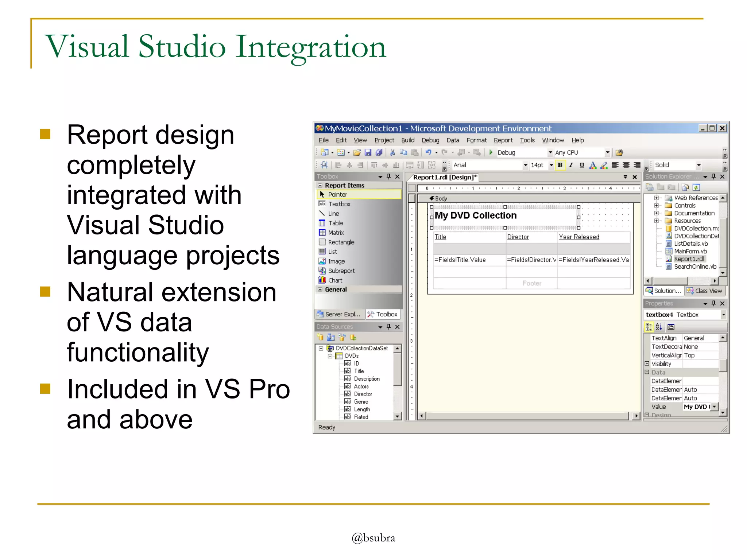The height and width of the screenshot is (560, 747).
Task: Click the Property Pages icon in Properties
Action: 671,327
